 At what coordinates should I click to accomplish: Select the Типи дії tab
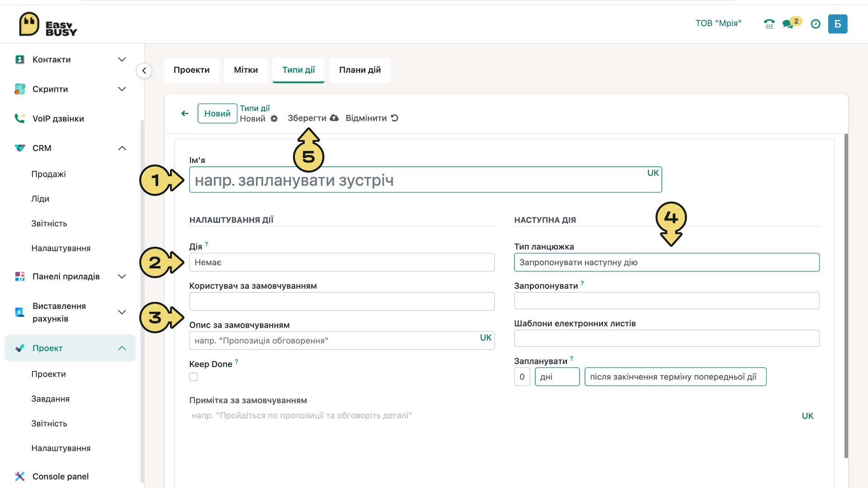298,70
